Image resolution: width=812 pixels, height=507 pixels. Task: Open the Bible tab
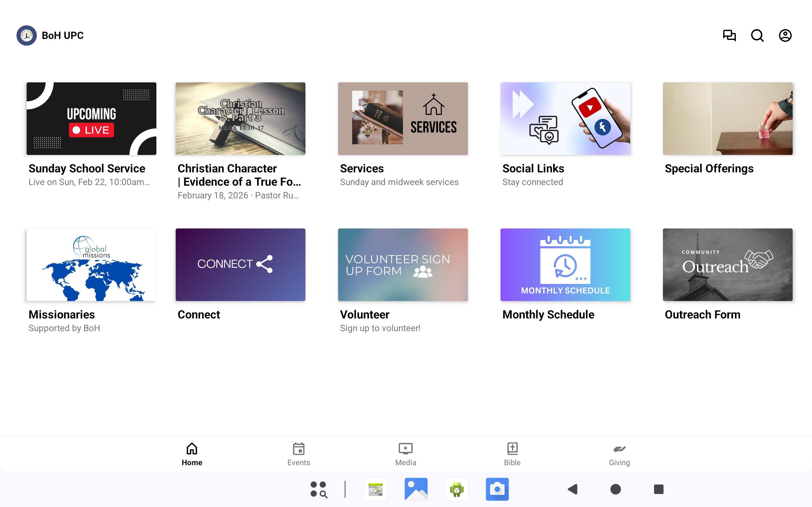click(512, 454)
